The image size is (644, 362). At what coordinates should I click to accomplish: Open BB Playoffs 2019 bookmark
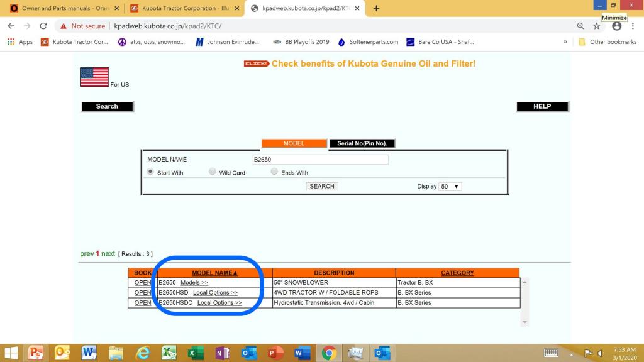(x=301, y=42)
